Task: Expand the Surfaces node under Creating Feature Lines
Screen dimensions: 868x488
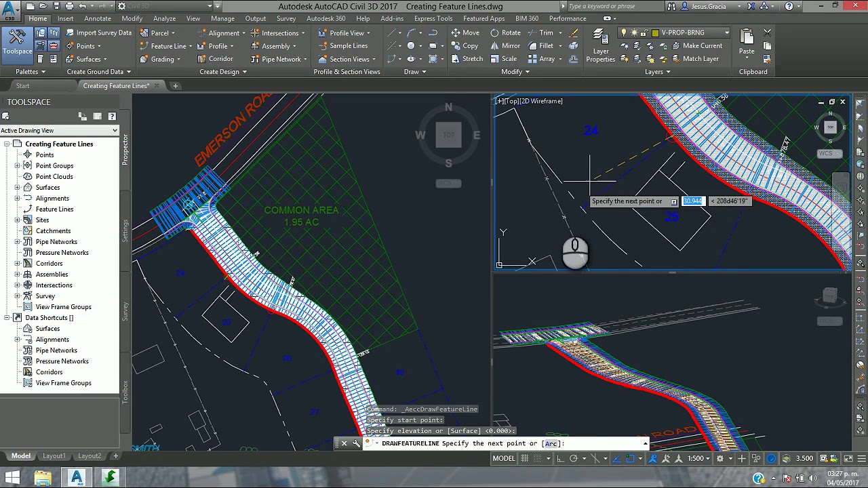Action: pyautogui.click(x=17, y=187)
